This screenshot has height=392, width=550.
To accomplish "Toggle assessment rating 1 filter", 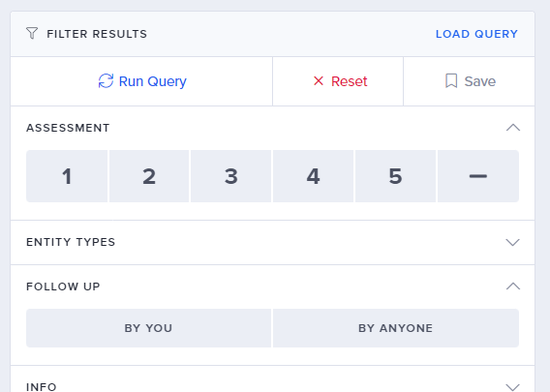I will (x=67, y=176).
